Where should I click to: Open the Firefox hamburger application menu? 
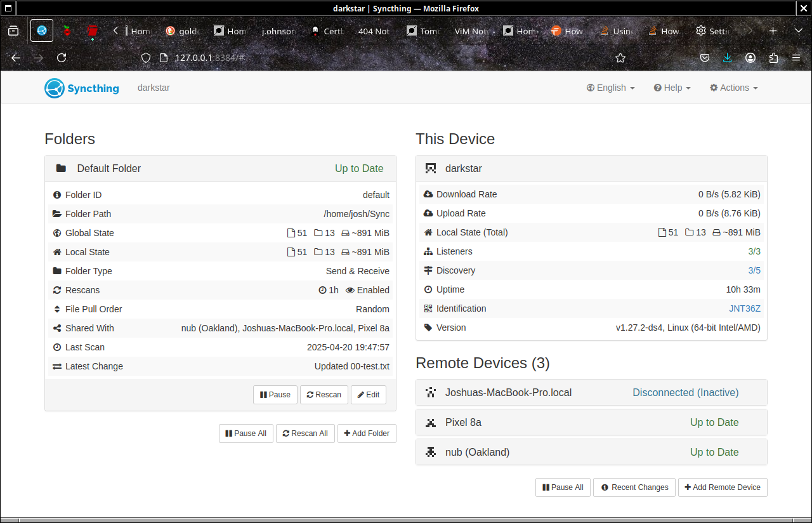[x=796, y=58]
